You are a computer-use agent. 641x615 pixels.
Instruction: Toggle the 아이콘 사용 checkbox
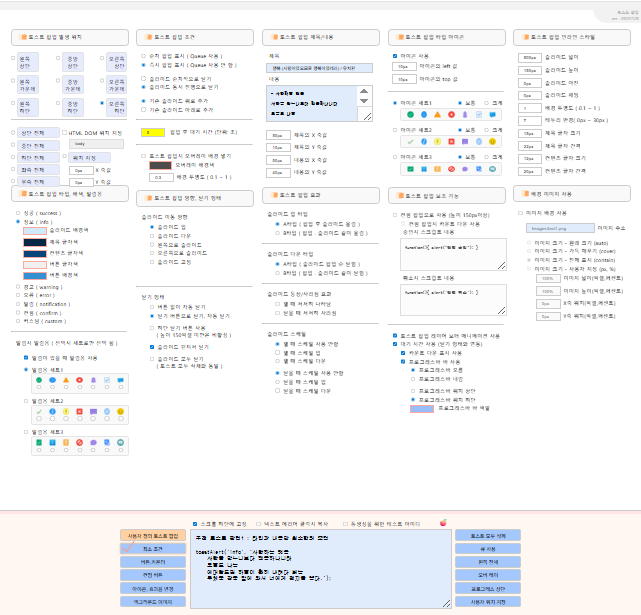pyautogui.click(x=395, y=56)
